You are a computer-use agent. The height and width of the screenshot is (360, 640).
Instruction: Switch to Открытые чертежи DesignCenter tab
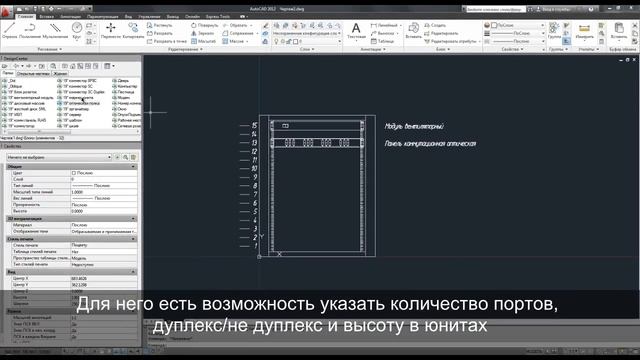point(33,73)
